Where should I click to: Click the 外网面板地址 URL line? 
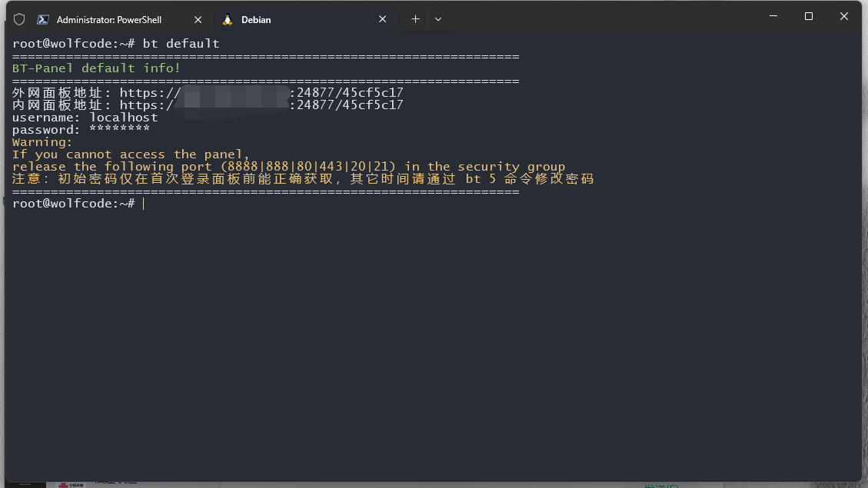click(208, 92)
